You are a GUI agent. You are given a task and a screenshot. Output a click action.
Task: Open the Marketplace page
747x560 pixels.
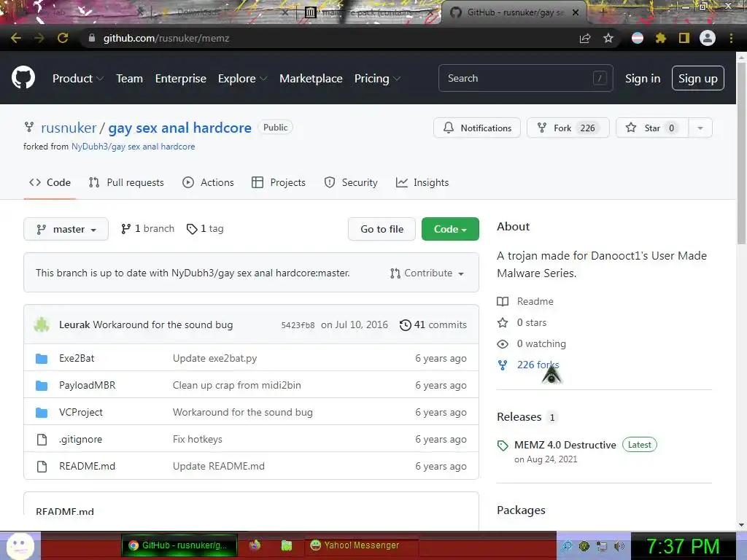[x=311, y=79]
